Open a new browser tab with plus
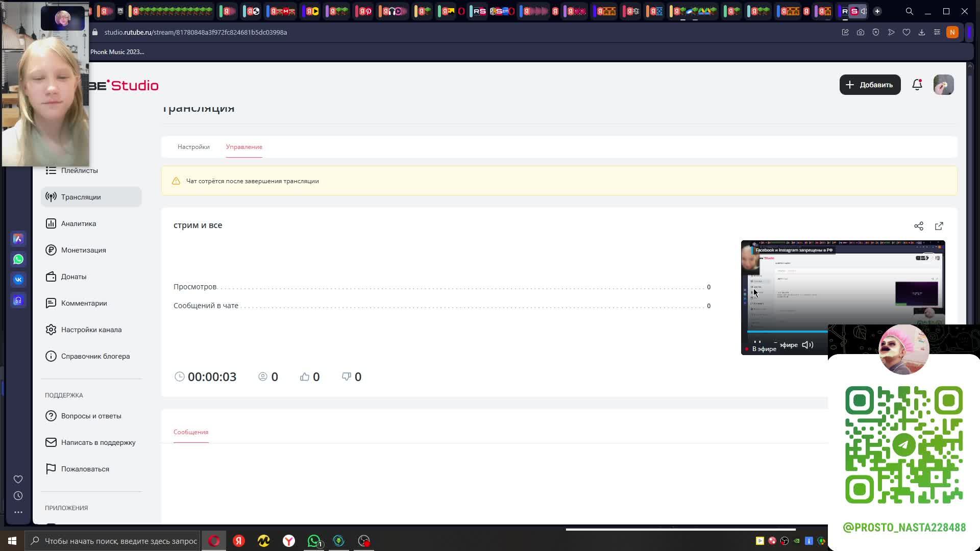Image resolution: width=980 pixels, height=551 pixels. (877, 11)
